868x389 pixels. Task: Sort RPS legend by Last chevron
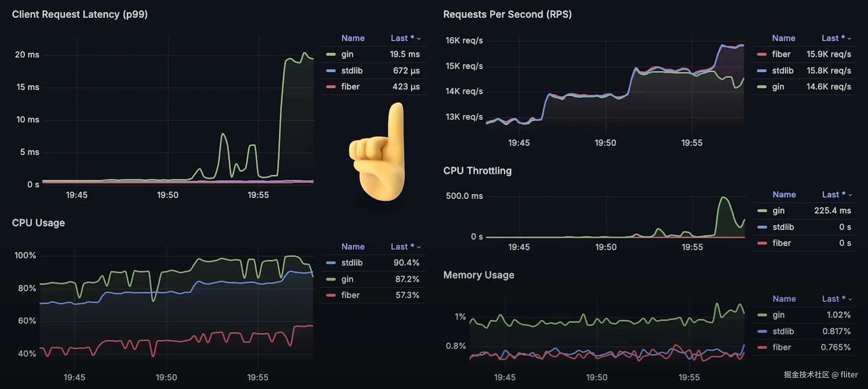pos(849,38)
